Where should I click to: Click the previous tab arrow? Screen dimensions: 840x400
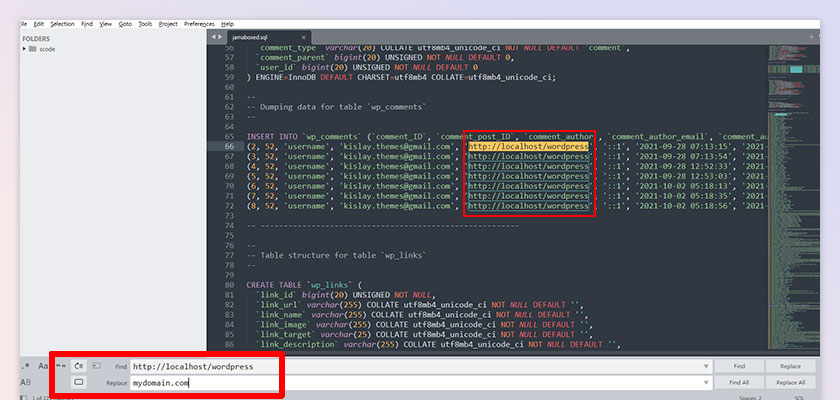(213, 37)
